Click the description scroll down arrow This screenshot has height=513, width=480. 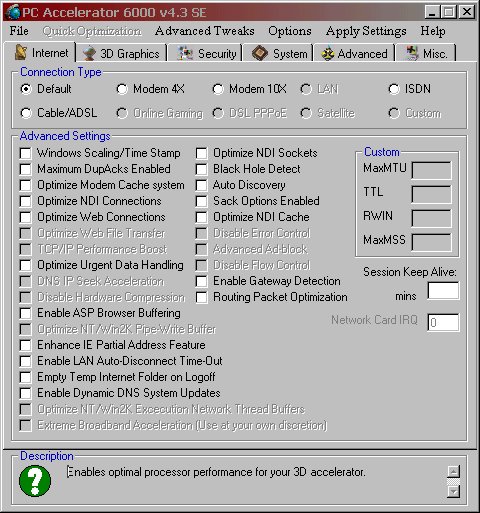point(454,491)
